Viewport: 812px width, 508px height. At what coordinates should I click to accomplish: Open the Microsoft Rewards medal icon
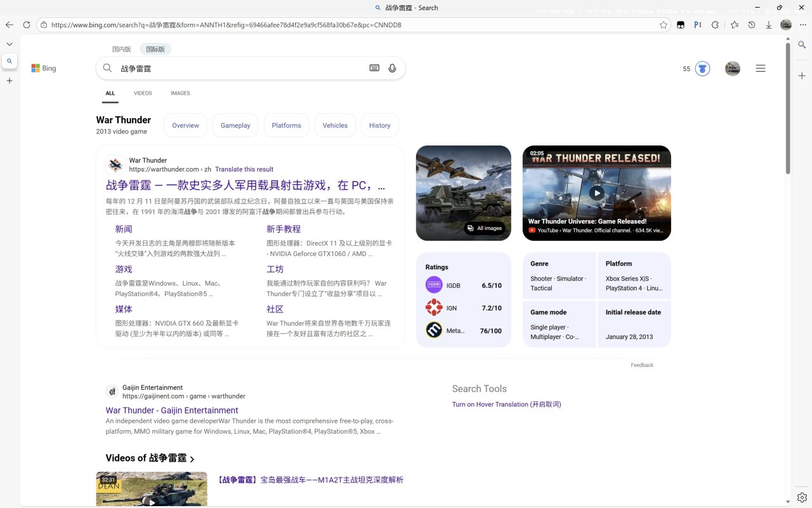702,69
